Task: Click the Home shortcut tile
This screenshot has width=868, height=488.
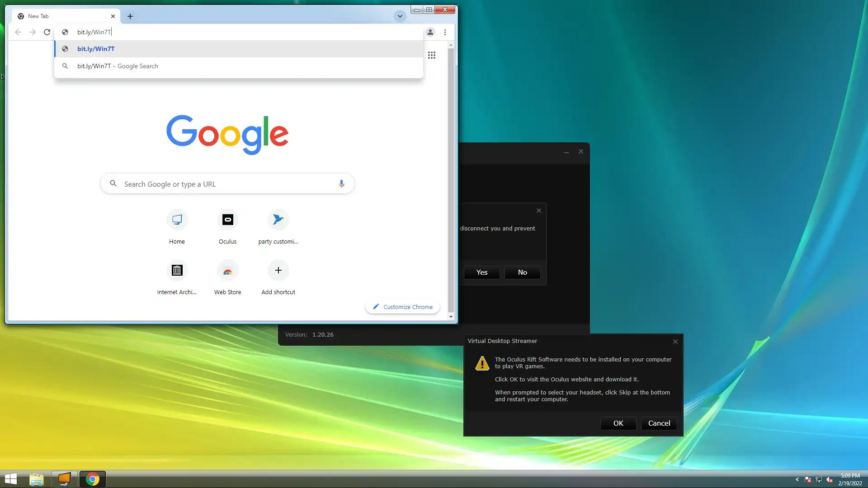Action: pos(177,220)
